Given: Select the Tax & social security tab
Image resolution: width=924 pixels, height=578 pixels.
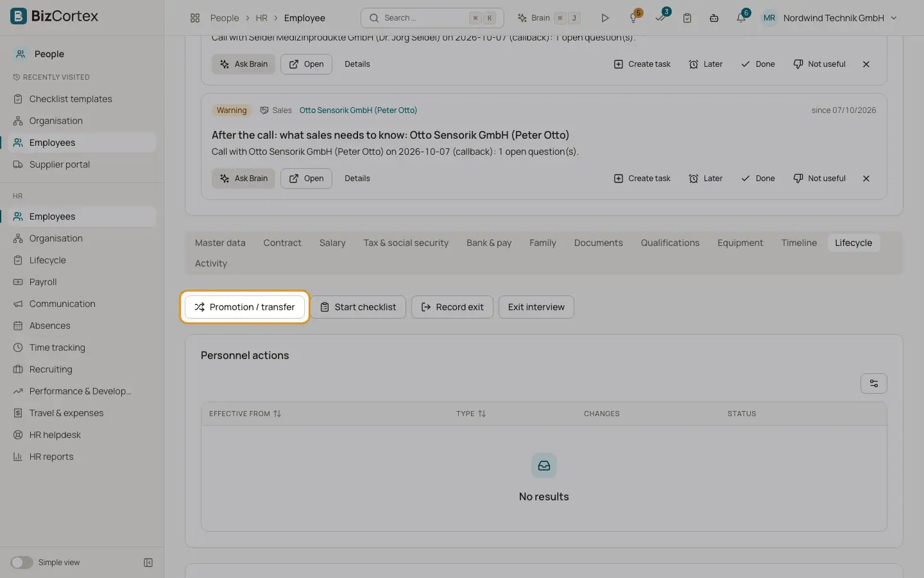Looking at the screenshot, I should [406, 243].
